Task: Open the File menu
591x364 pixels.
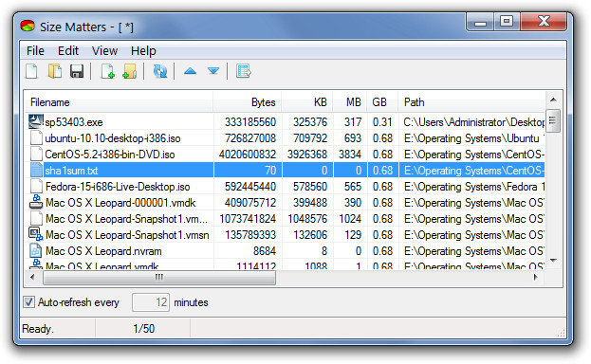Action: point(35,50)
